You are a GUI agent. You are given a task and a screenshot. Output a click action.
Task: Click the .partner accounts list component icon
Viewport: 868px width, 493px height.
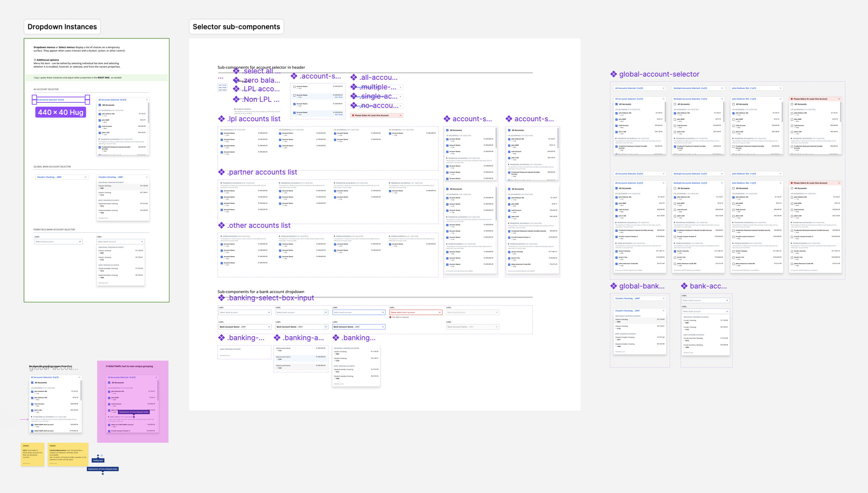pos(221,172)
